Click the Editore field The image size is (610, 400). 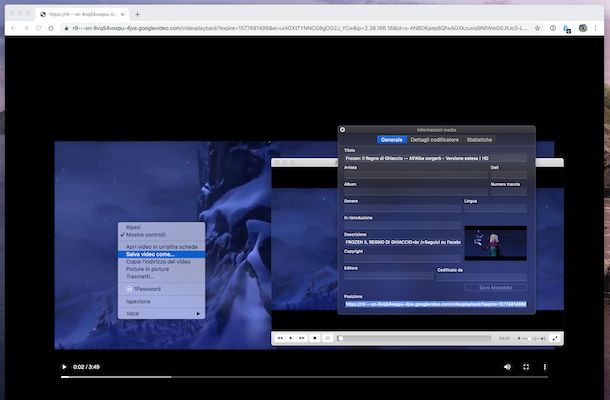[x=389, y=275]
